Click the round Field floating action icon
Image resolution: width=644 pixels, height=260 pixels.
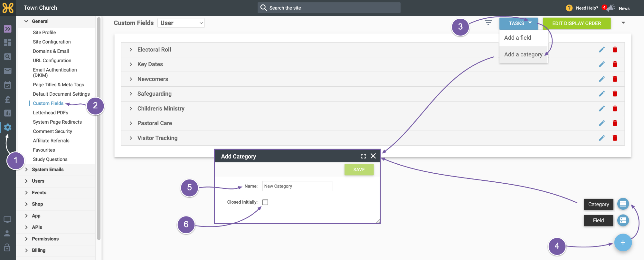coord(623,220)
